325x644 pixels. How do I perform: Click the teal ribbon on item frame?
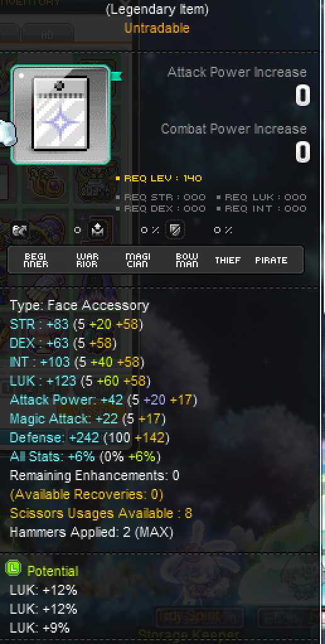point(117,76)
